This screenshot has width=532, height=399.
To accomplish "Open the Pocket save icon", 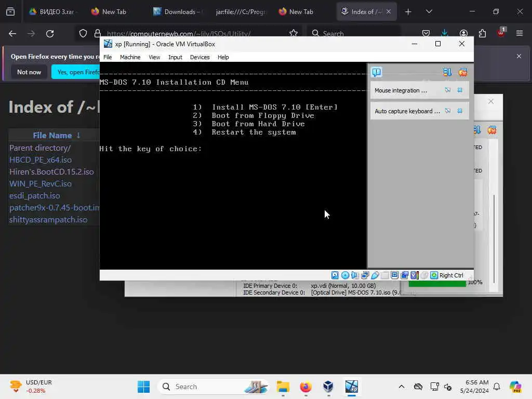I will click(426, 33).
